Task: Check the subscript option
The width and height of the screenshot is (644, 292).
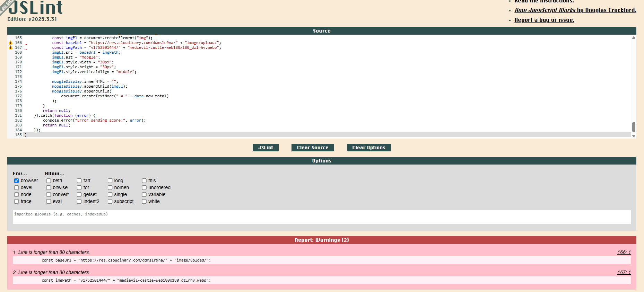Action: point(110,201)
